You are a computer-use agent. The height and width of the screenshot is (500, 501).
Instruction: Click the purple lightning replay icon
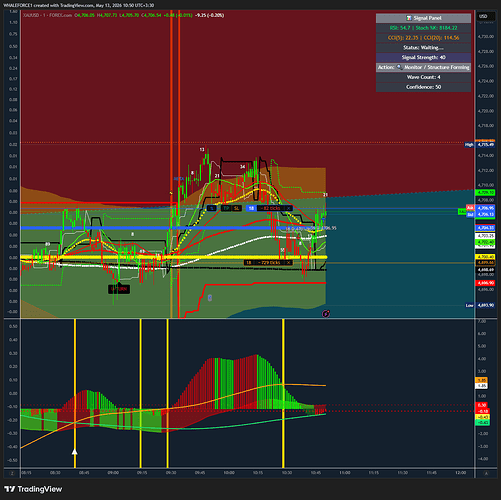pyautogui.click(x=326, y=313)
